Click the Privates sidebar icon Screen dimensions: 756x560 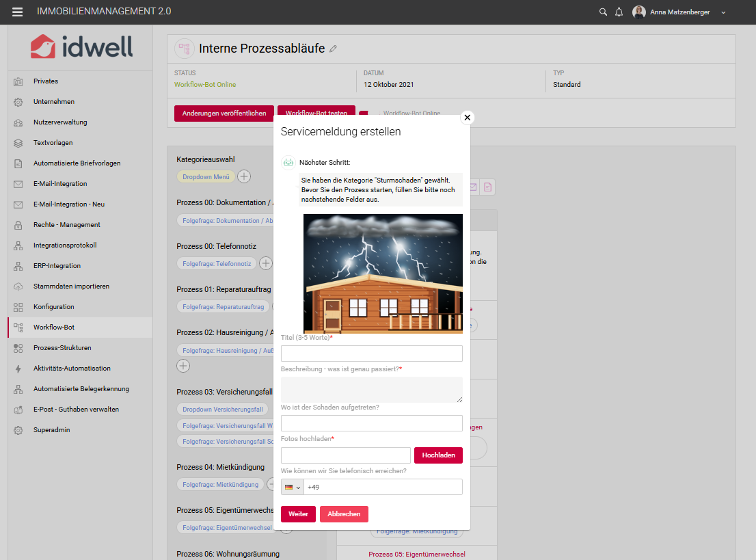[18, 81]
